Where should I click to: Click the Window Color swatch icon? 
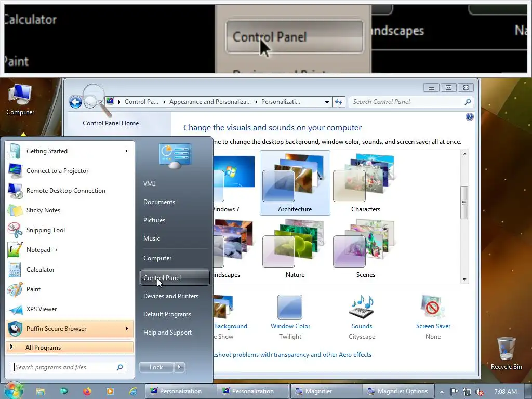(x=290, y=307)
